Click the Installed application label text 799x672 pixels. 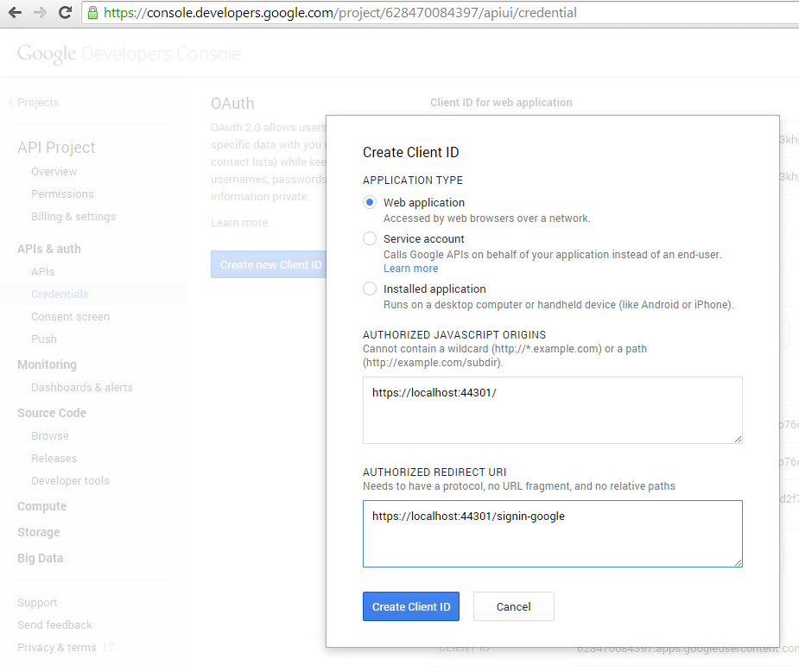434,288
